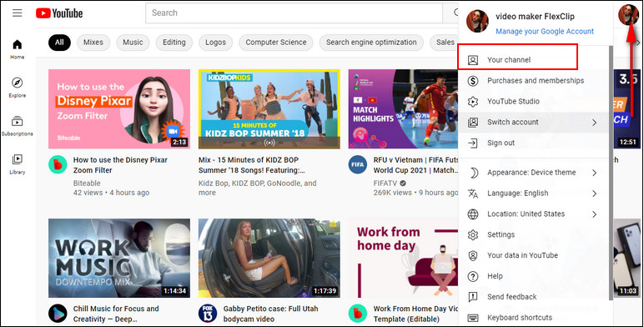Open the Gabby Petito bodycam thumbnail
Image resolution: width=644 pixels, height=327 pixels.
pyautogui.click(x=269, y=258)
